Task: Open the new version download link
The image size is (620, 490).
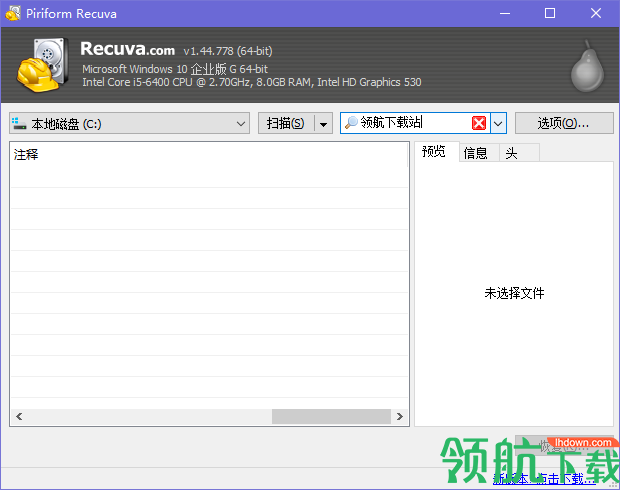Action: [x=544, y=479]
